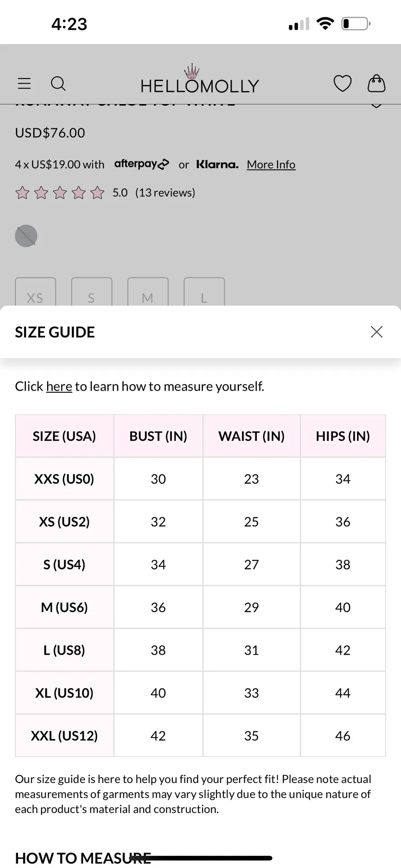Tap the BUST (IN) column header
Screen dimensions: 401x868
(158, 436)
